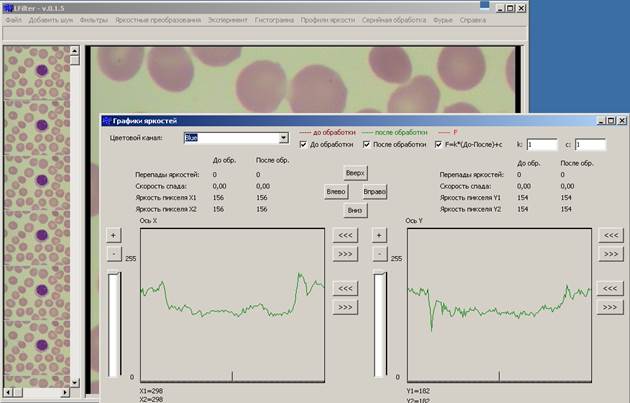Click the minus button beside the Y-axis graph
Viewport: 630px width, 403px height.
[x=380, y=254]
